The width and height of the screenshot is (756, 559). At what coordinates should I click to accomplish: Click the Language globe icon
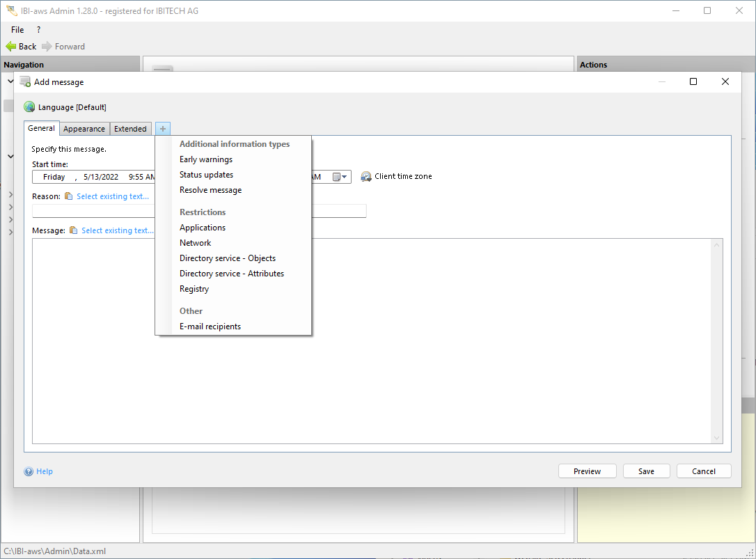point(29,107)
